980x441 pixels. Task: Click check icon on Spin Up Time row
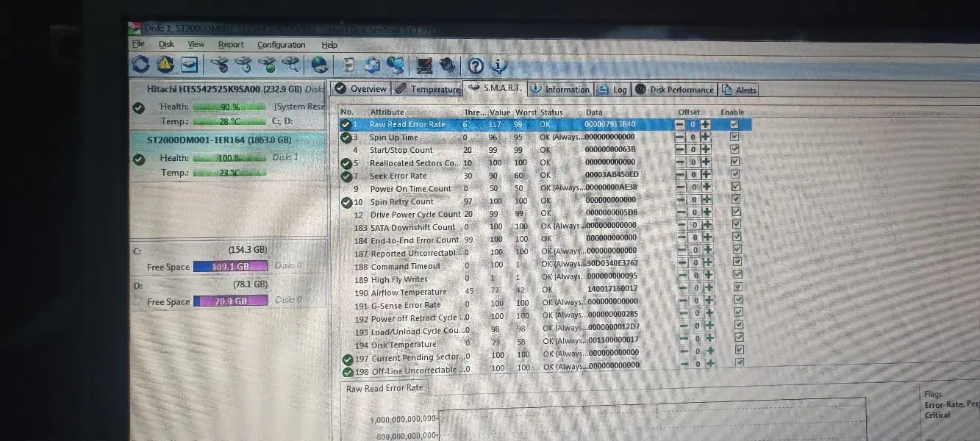[x=346, y=137]
